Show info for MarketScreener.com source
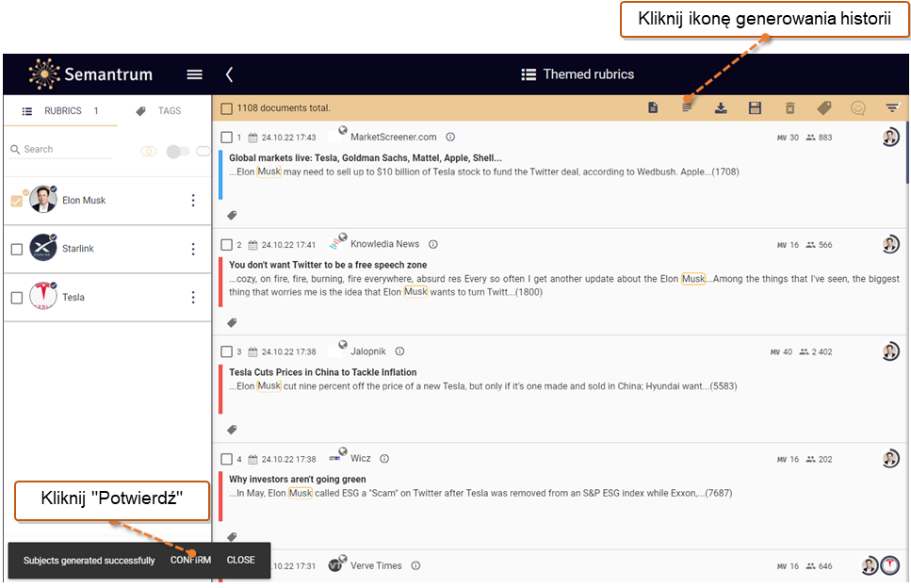 (450, 138)
